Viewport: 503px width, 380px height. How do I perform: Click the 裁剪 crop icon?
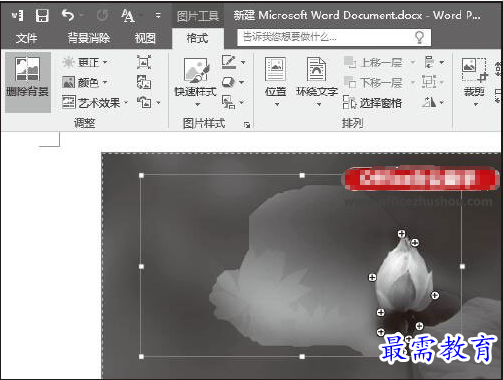pyautogui.click(x=474, y=70)
